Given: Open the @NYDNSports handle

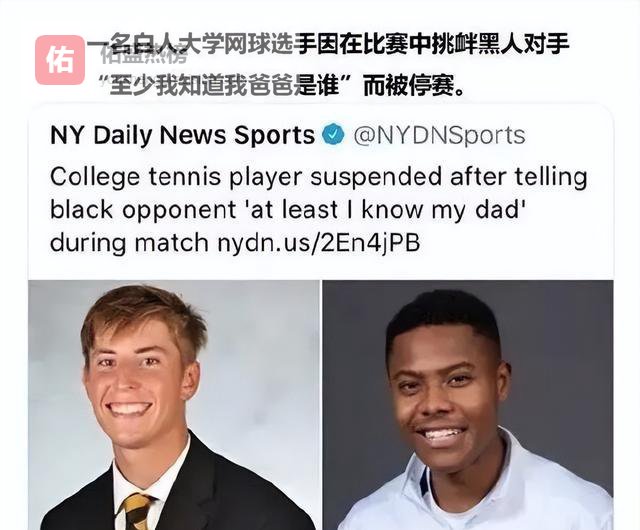Looking at the screenshot, I should [x=439, y=135].
